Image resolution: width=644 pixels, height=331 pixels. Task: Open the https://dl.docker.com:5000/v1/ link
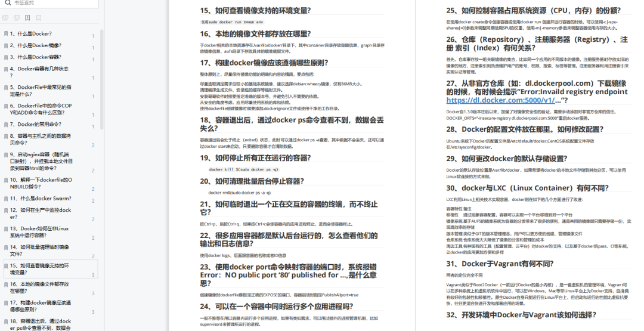(500, 100)
